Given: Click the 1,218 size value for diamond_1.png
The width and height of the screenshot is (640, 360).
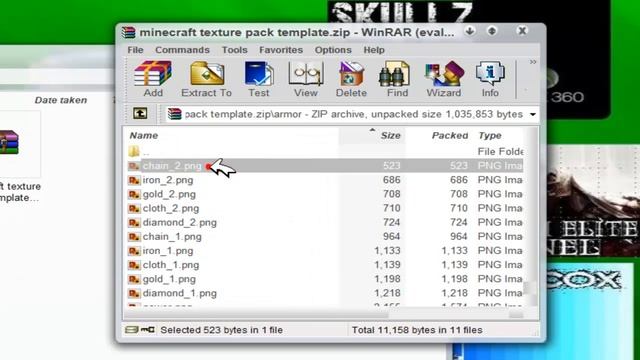Looking at the screenshot, I should coord(387,293).
